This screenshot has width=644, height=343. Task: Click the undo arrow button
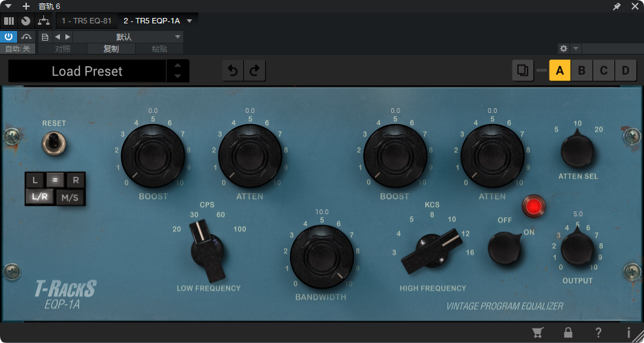click(x=233, y=71)
